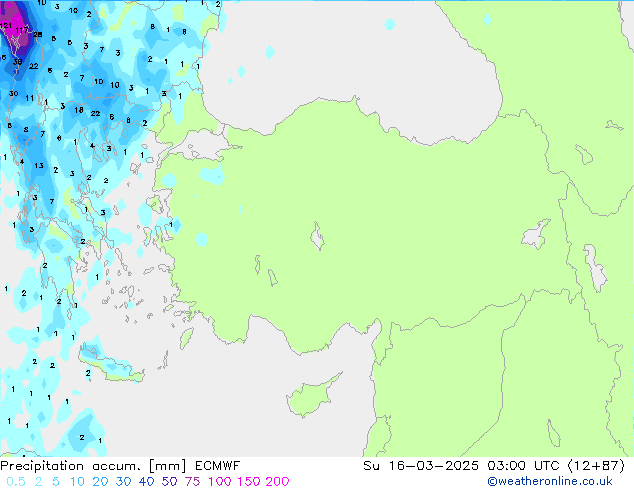Select the 150 threshold in the legend
This screenshot has width=634, height=490.
pos(249,482)
